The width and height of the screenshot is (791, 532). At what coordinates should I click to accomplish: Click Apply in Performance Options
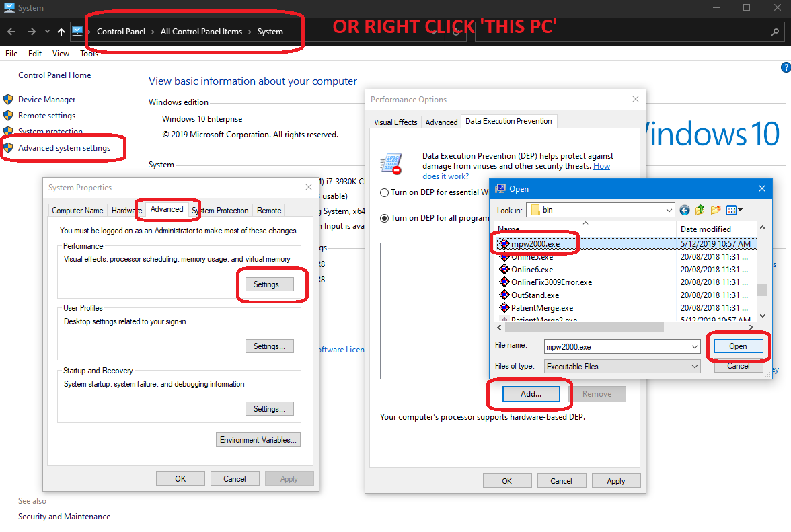616,481
